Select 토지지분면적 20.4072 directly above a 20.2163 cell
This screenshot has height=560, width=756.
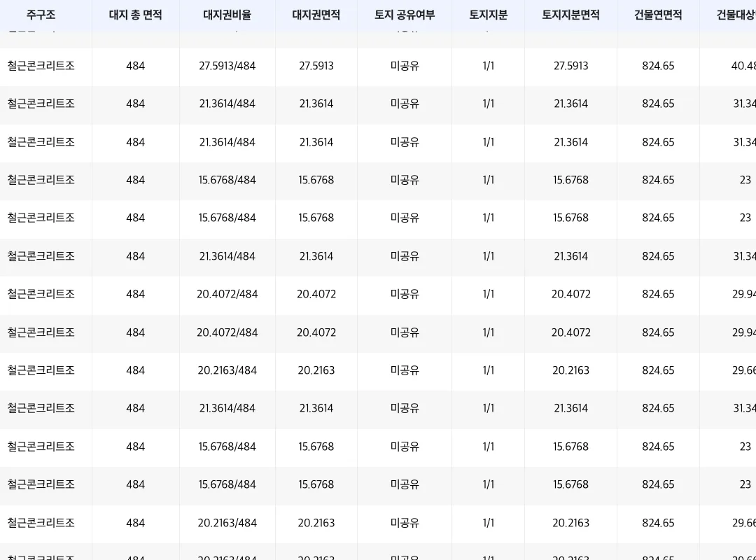tap(571, 332)
